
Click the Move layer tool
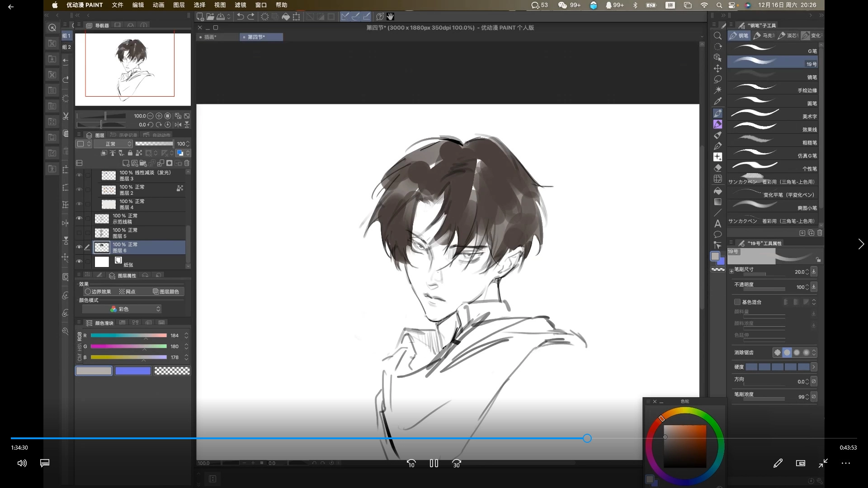click(717, 68)
